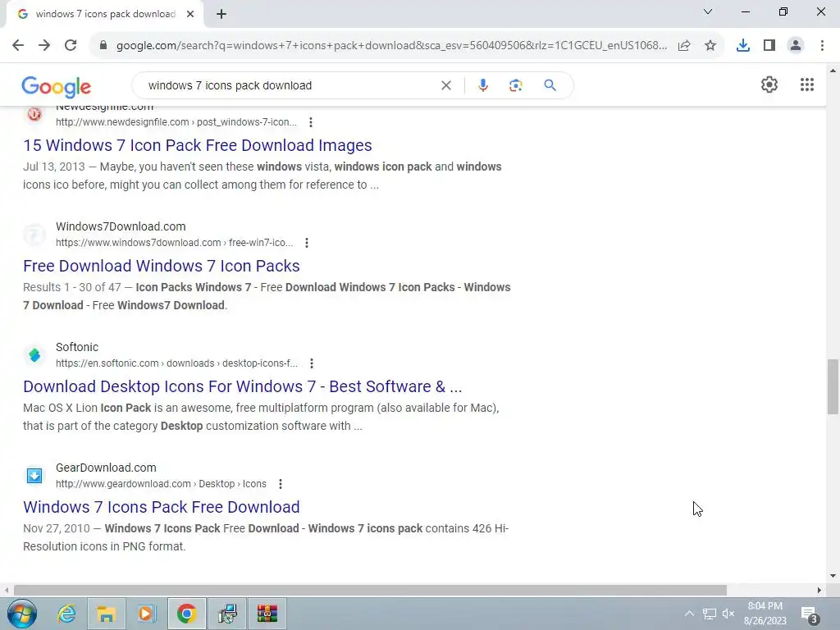Open more options for Windows7Download result

pyautogui.click(x=307, y=243)
